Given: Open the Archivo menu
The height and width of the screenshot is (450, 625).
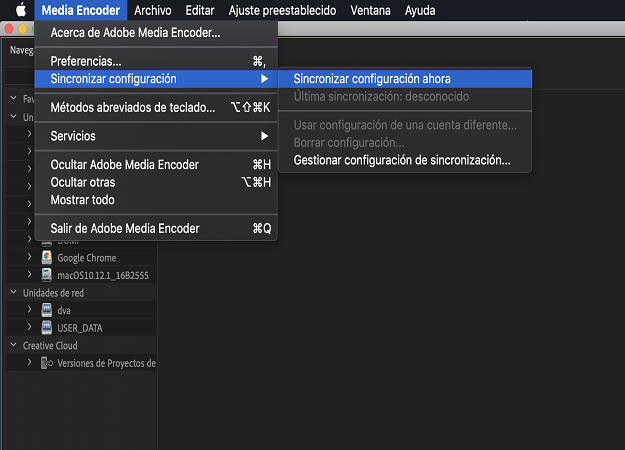Looking at the screenshot, I should [x=153, y=10].
